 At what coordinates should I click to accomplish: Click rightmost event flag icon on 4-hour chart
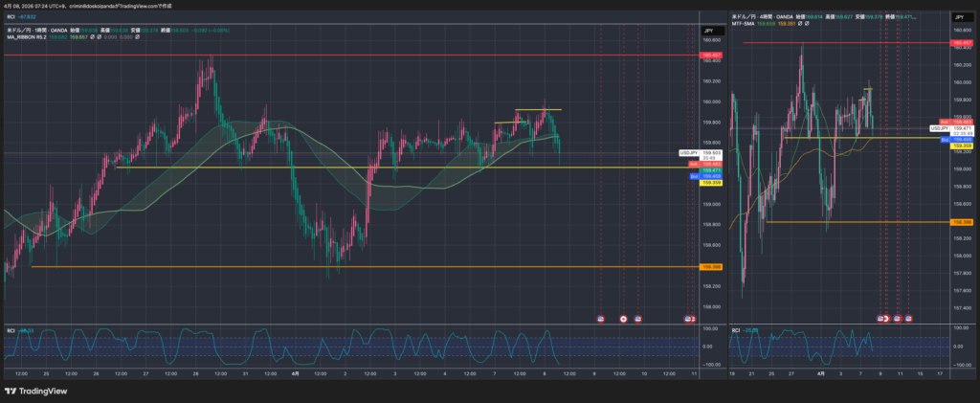pos(908,318)
